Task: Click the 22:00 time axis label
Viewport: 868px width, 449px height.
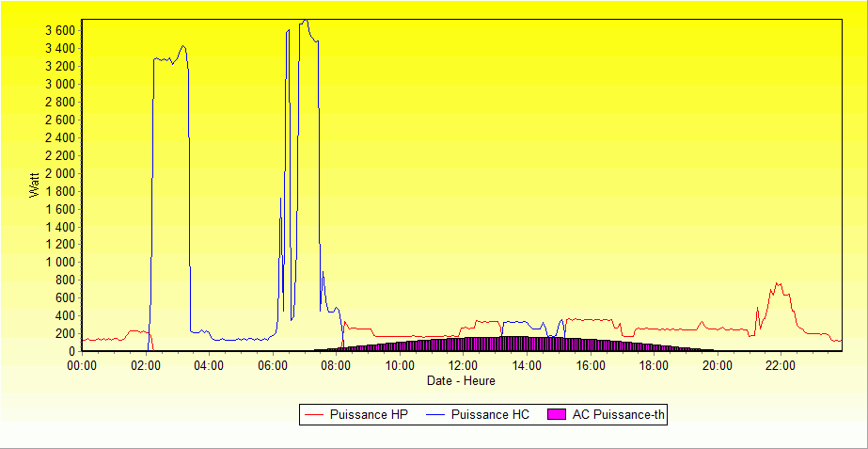Action: 781,365
